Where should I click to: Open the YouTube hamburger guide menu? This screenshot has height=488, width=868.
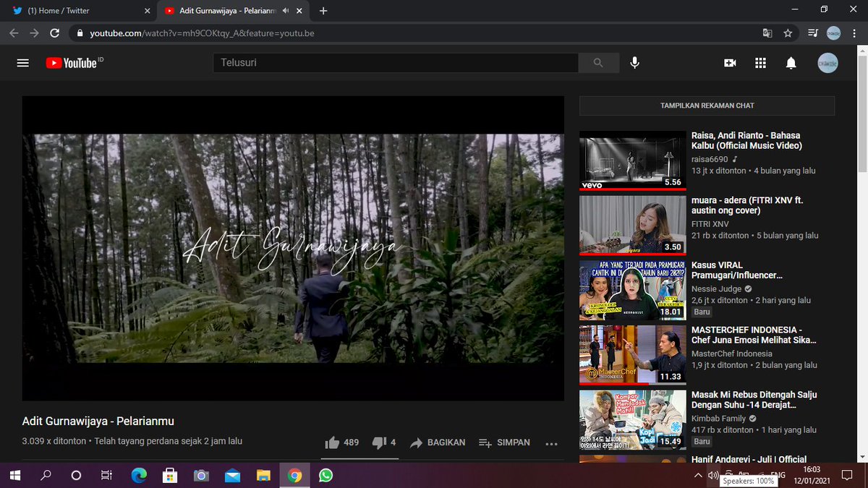tap(22, 63)
